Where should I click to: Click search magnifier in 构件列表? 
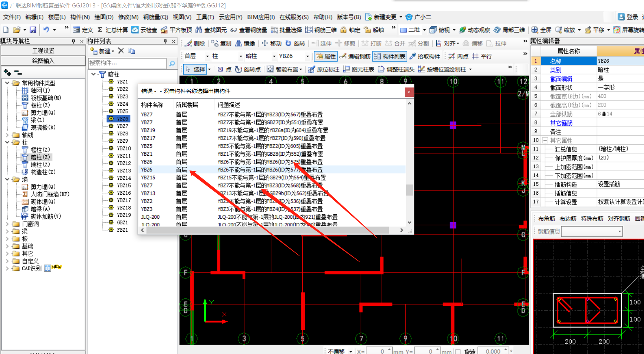172,63
